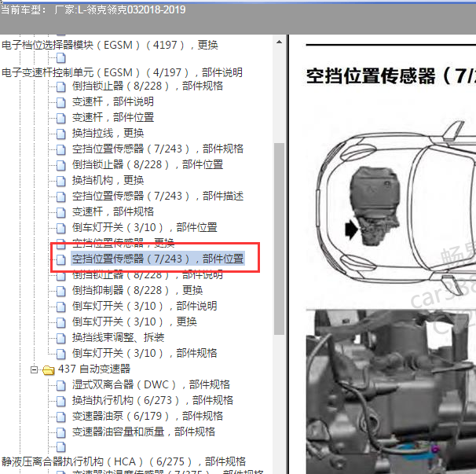Open 空挡位置传感器（7/243），部件描述

[158, 196]
